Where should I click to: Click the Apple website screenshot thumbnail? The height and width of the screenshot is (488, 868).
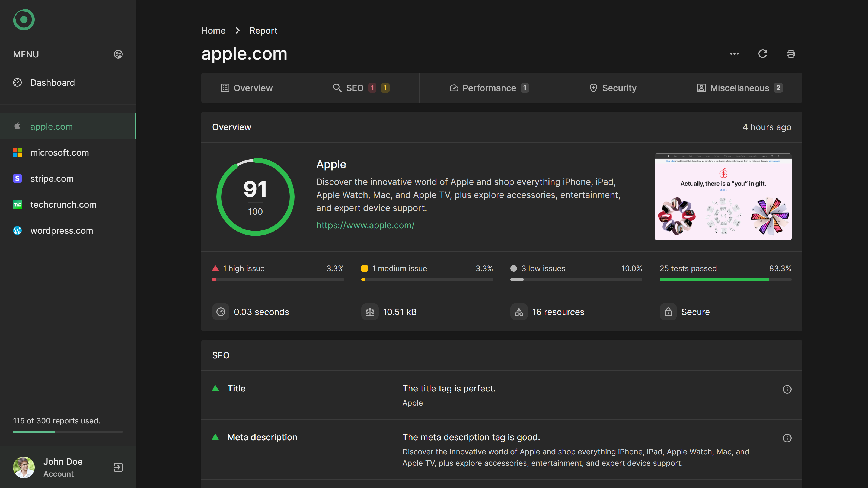click(x=723, y=197)
